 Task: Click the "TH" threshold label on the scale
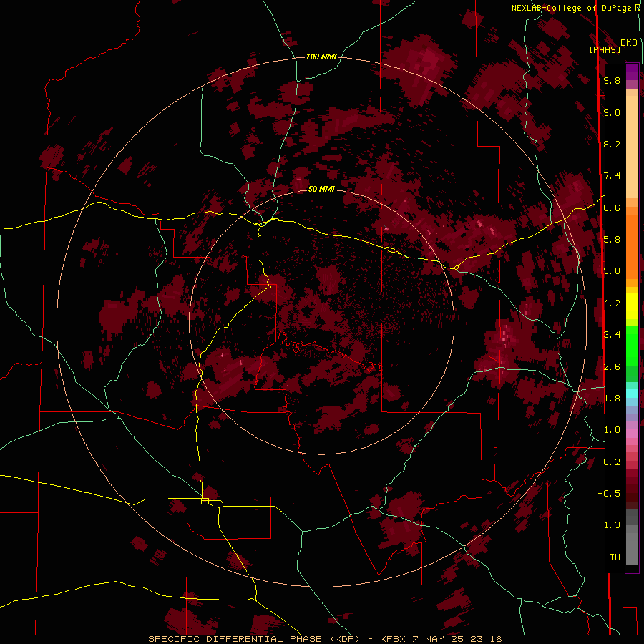click(615, 557)
